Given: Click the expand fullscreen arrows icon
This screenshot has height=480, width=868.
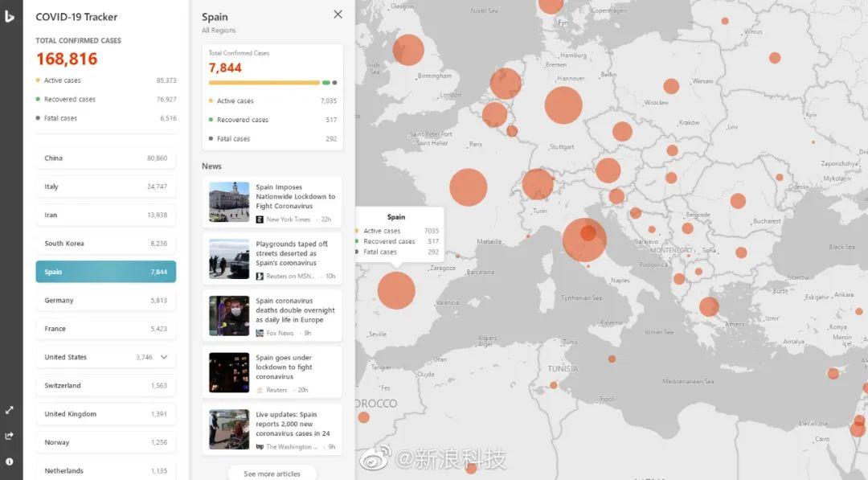Looking at the screenshot, I should point(10,410).
